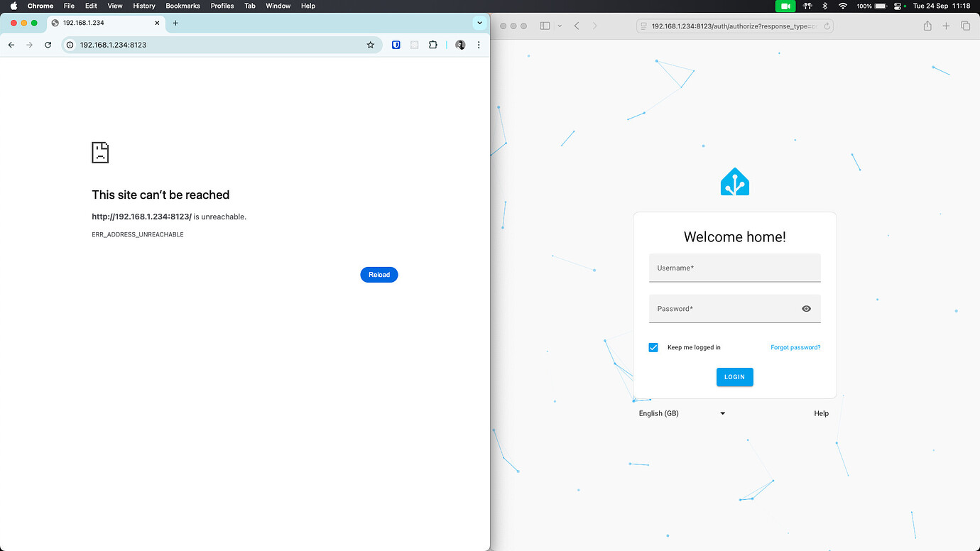Reload the page using the toolbar refresh icon
The height and width of the screenshot is (551, 980).
pos(48,44)
